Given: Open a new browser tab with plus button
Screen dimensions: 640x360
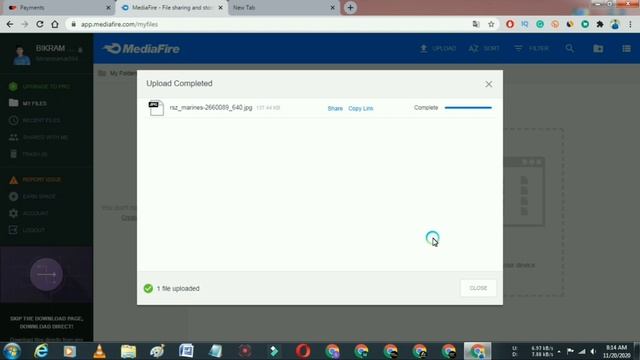Looking at the screenshot, I should 350,8.
